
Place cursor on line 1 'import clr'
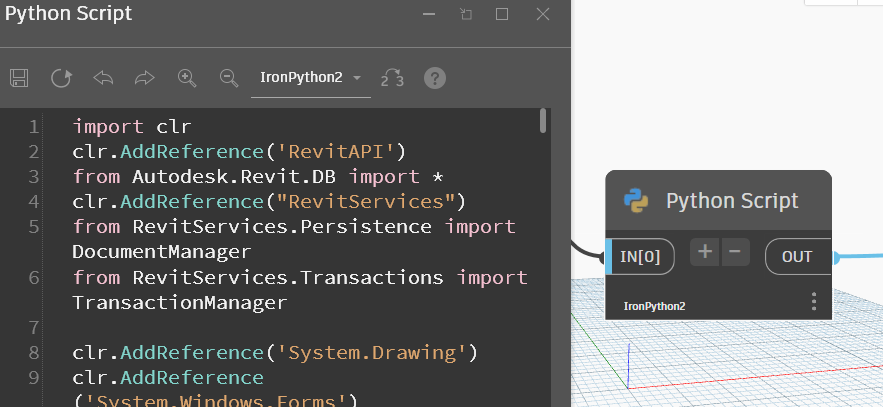tap(132, 127)
